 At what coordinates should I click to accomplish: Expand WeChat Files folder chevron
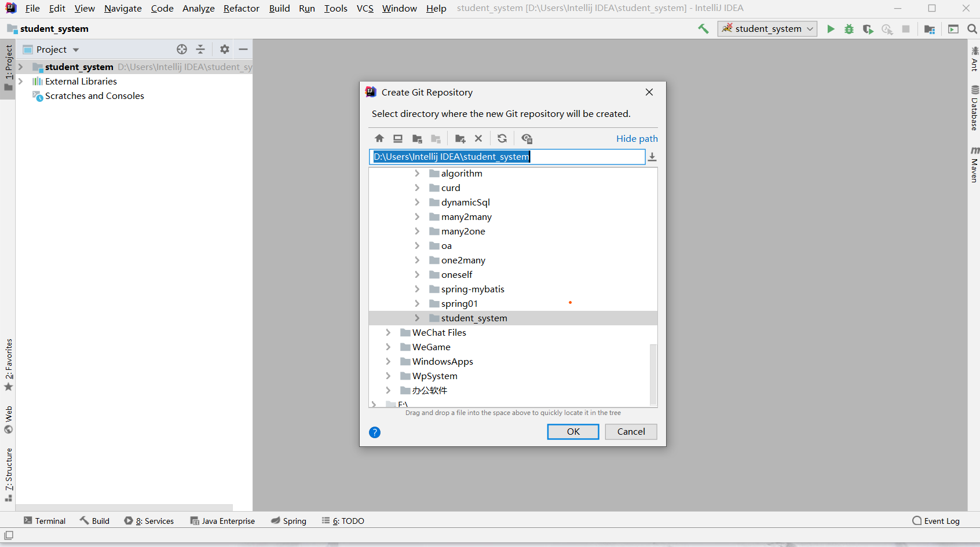(388, 333)
